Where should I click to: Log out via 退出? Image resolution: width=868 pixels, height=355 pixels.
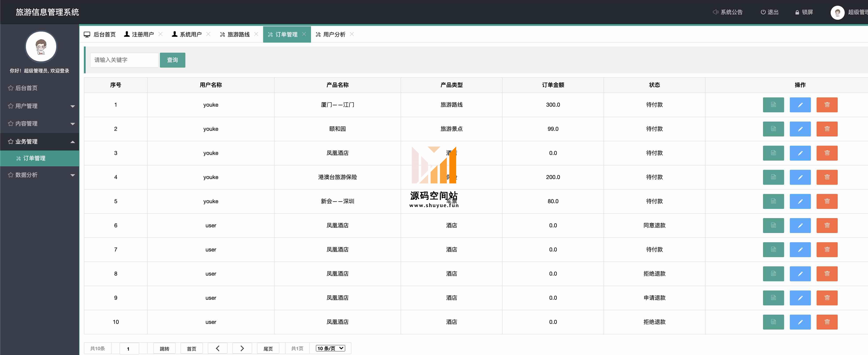tap(770, 12)
